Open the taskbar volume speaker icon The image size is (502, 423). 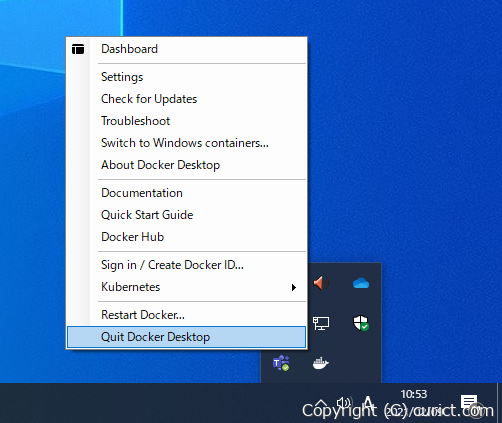pos(344,403)
